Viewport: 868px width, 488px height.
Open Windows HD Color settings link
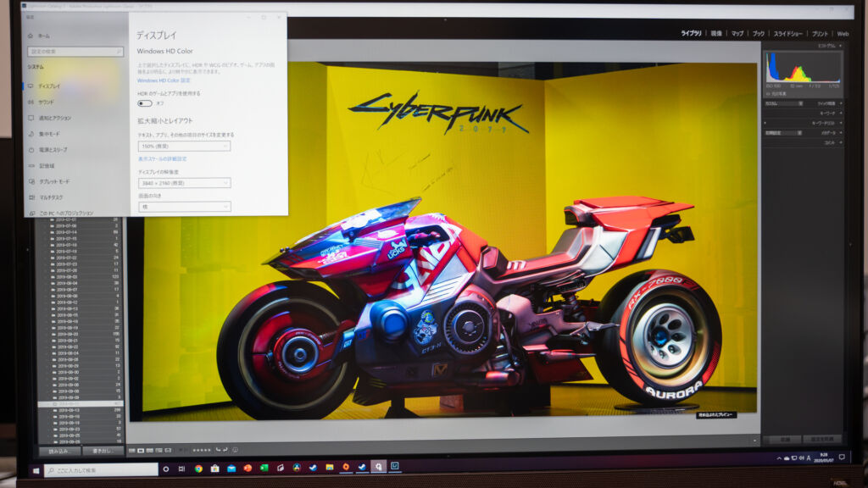coord(164,80)
